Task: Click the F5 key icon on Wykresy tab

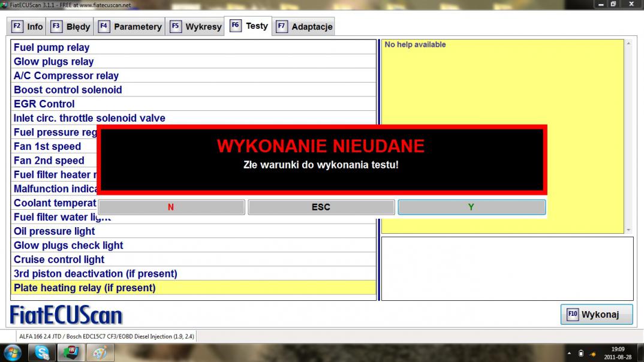Action: click(175, 26)
